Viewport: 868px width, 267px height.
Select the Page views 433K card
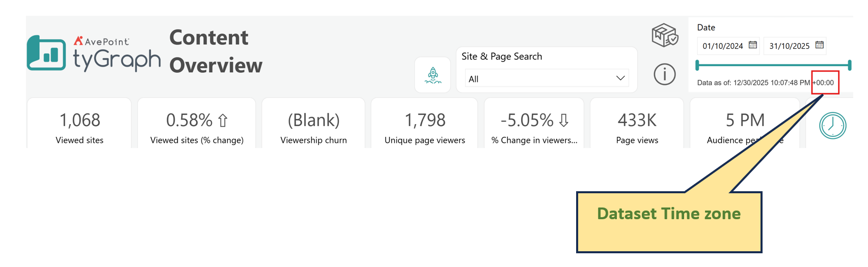pyautogui.click(x=637, y=123)
